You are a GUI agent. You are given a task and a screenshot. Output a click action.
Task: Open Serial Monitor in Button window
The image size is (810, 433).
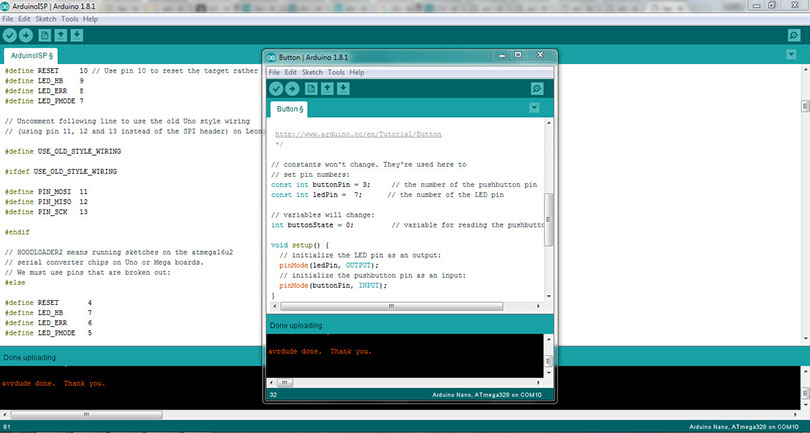(537, 89)
